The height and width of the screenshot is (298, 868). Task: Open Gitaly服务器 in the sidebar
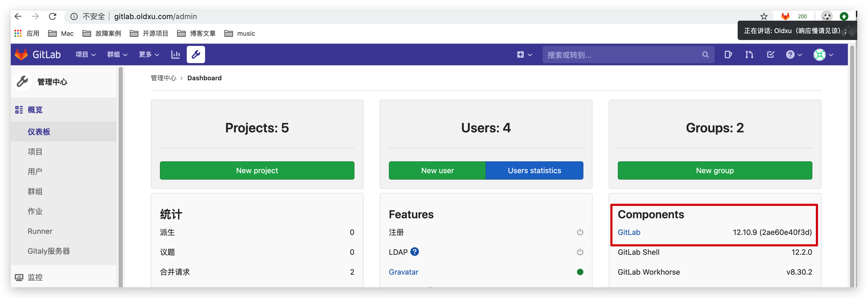(x=49, y=251)
